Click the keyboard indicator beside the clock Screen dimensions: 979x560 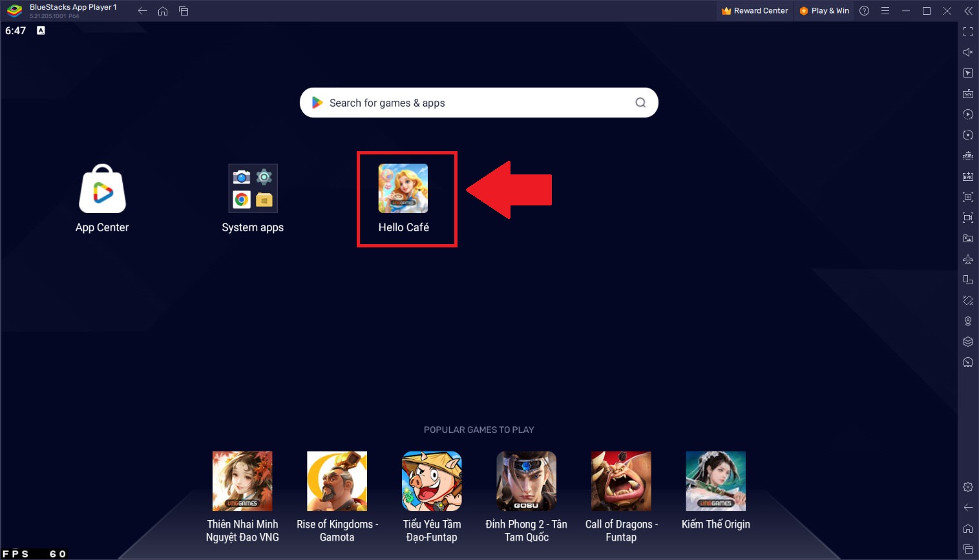coord(41,30)
